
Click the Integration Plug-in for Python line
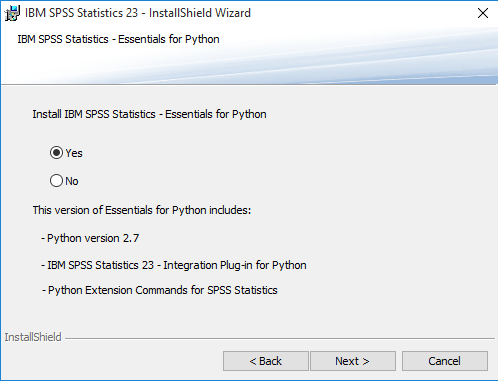point(174,265)
